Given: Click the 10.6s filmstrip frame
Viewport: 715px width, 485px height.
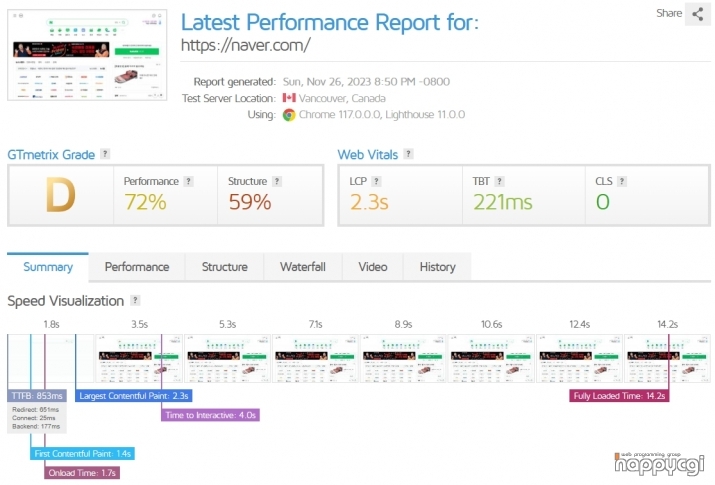Looking at the screenshot, I should (492, 358).
